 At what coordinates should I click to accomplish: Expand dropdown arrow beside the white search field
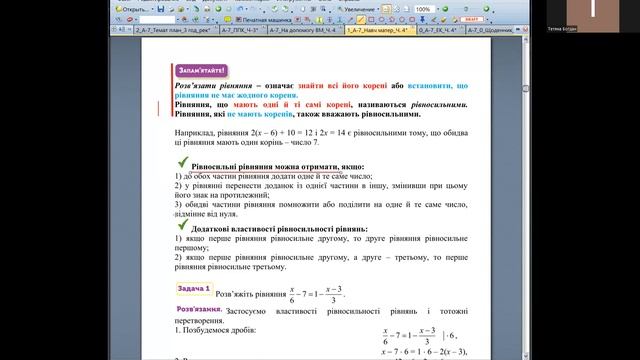pyautogui.click(x=178, y=20)
